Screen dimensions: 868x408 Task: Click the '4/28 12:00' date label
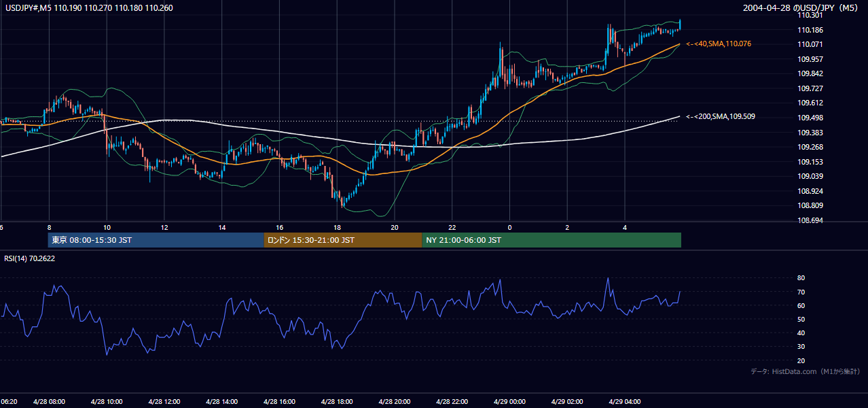[164, 402]
